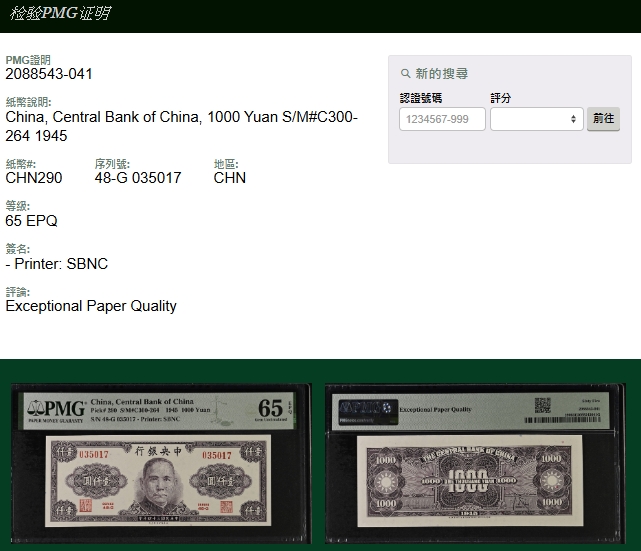Click the 新的搜尋 search panel heading
Viewport: 641px width, 551px height.
click(x=442, y=74)
